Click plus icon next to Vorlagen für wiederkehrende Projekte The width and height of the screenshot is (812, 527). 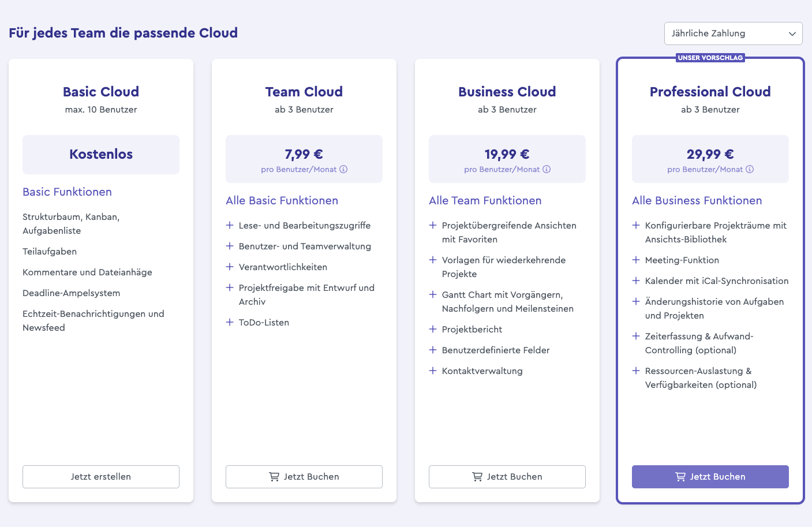tap(433, 260)
